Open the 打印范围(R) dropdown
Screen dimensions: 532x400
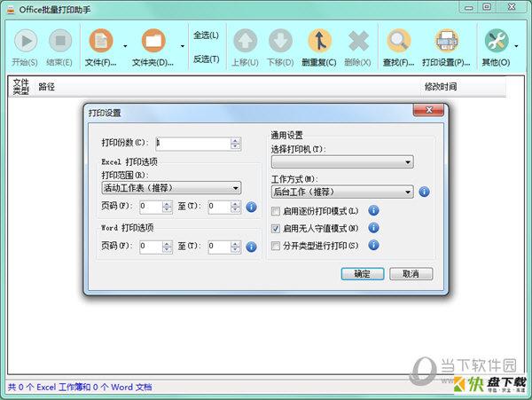171,188
